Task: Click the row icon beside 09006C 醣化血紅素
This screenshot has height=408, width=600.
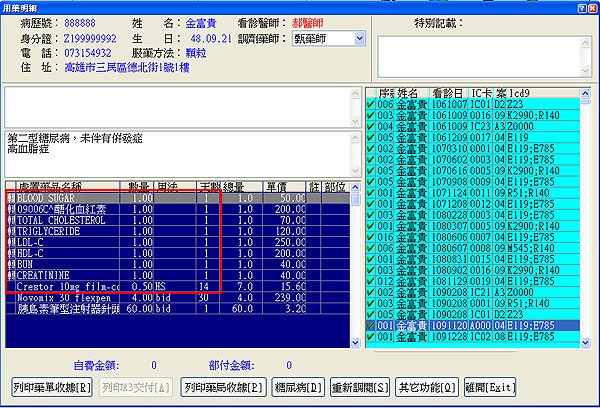Action: 11,209
